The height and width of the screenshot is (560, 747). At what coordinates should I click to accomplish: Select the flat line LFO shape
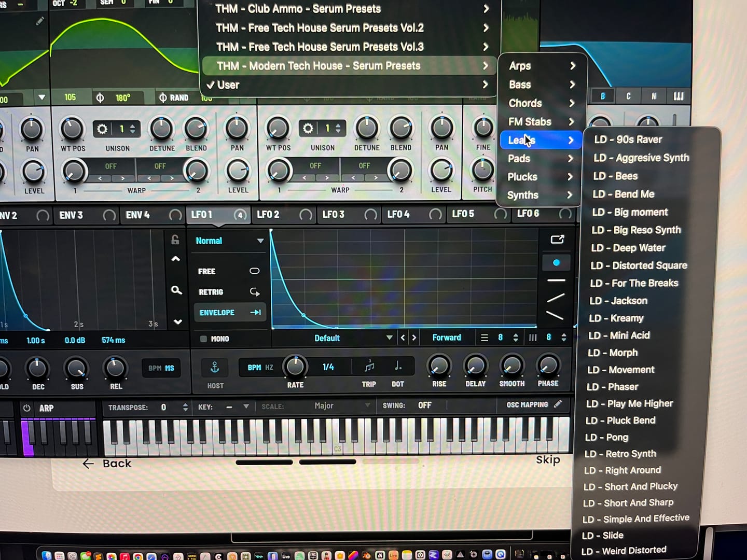(556, 281)
